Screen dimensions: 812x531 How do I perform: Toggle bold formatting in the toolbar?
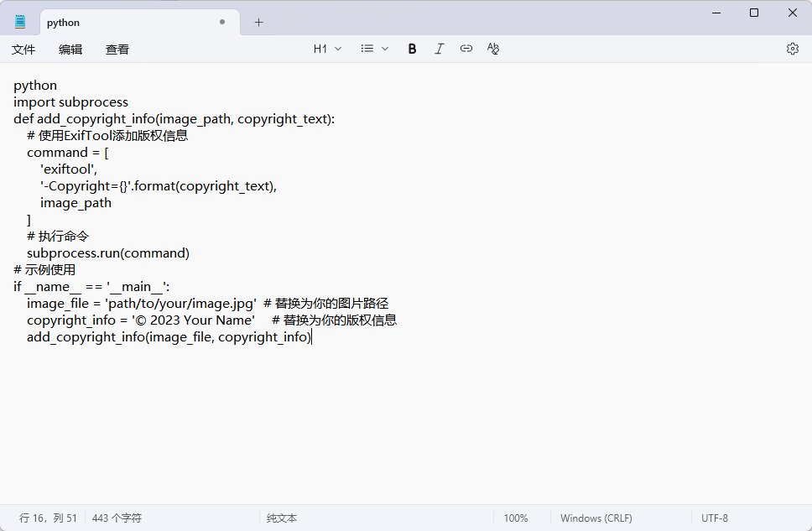pyautogui.click(x=412, y=49)
